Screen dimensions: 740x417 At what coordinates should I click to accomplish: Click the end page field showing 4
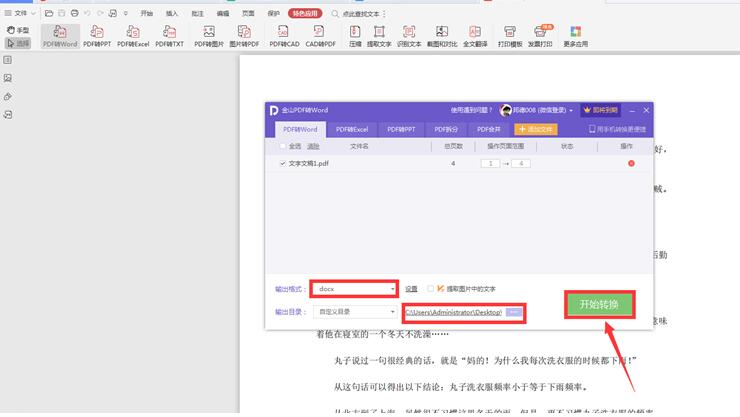click(x=521, y=163)
